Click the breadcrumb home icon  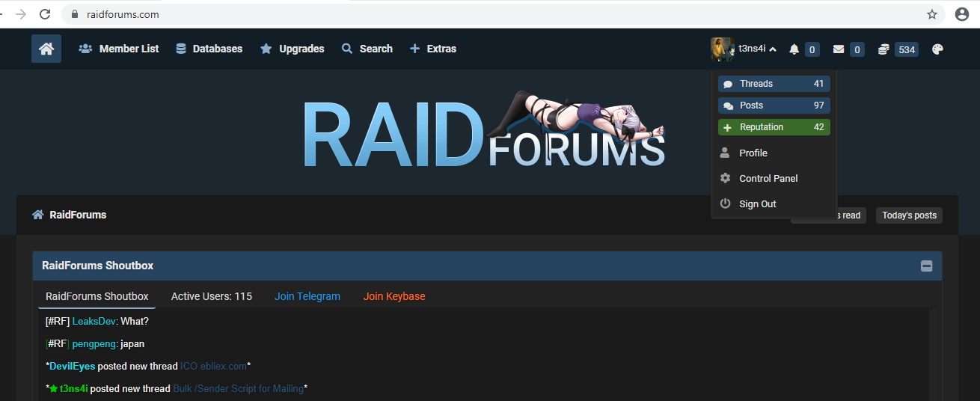(x=37, y=215)
